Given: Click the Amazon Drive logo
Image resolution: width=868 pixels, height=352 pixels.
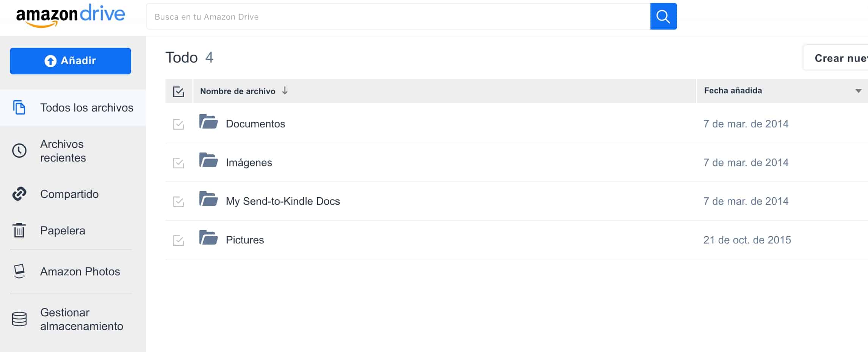Looking at the screenshot, I should [x=71, y=16].
